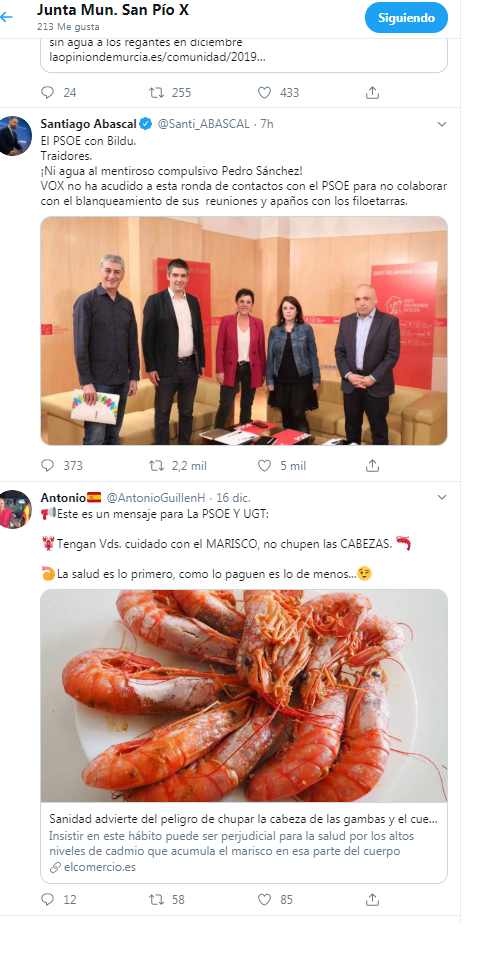The image size is (478, 978).
Task: Open the PSOE meeting group photo
Action: click(244, 331)
